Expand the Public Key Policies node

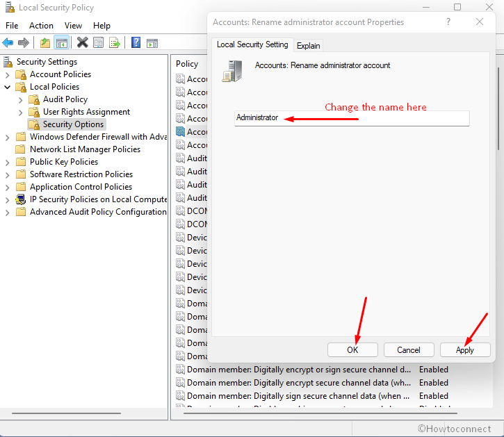pyautogui.click(x=8, y=163)
